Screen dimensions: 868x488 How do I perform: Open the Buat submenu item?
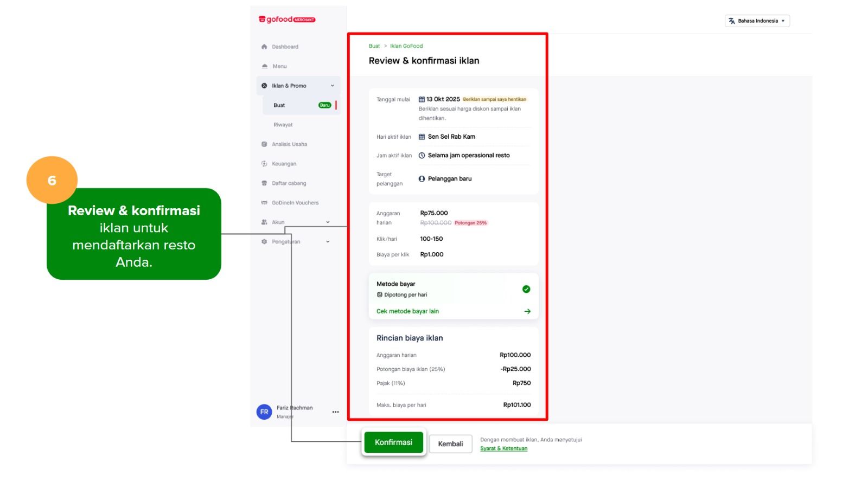pos(301,105)
